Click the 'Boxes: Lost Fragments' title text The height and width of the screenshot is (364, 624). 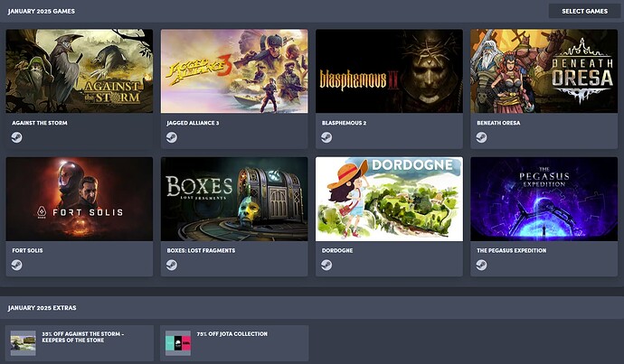tap(201, 250)
